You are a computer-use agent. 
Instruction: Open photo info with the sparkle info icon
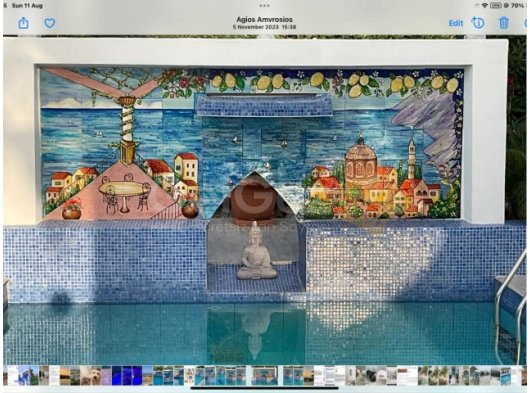click(478, 23)
